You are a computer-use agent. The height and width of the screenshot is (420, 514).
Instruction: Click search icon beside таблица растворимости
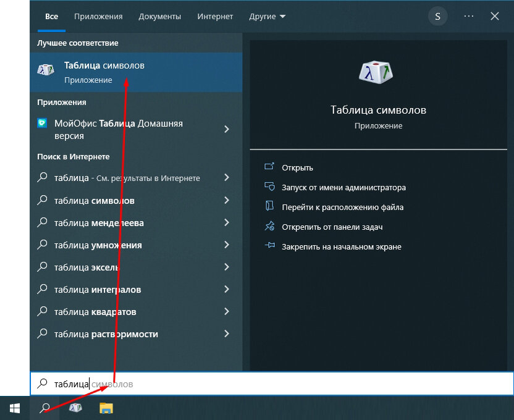pyautogui.click(x=42, y=334)
